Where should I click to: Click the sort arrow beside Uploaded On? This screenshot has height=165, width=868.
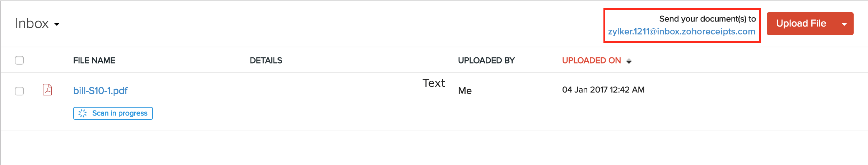click(x=629, y=61)
